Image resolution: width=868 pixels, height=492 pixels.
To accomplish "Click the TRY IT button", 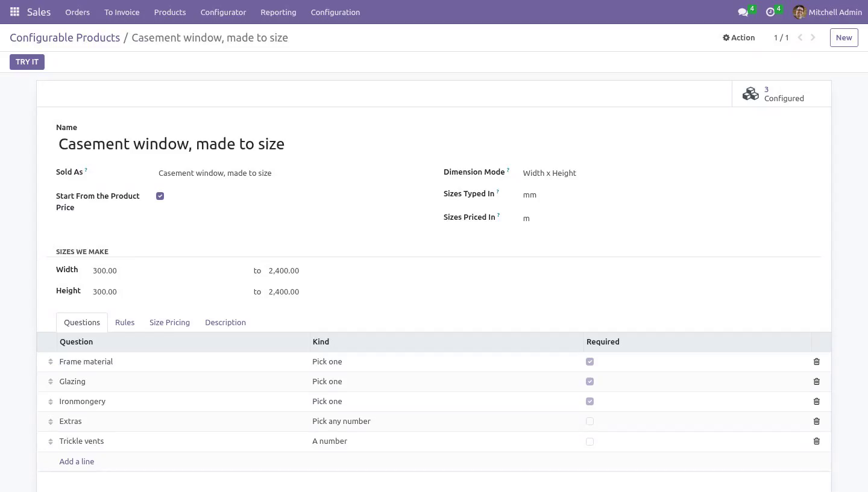I will (27, 62).
